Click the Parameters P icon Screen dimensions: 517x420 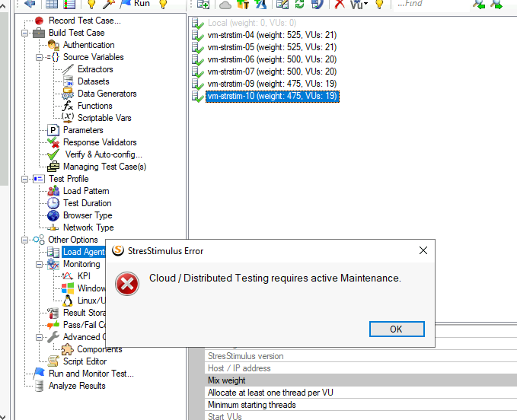coord(53,130)
